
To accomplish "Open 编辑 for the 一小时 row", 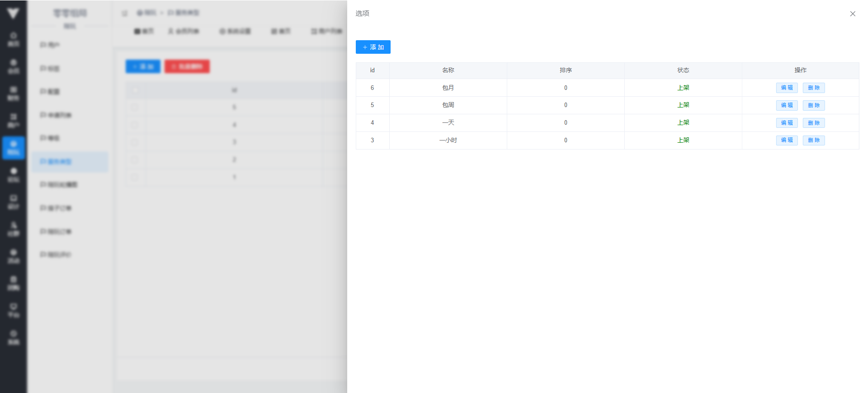I will point(787,140).
